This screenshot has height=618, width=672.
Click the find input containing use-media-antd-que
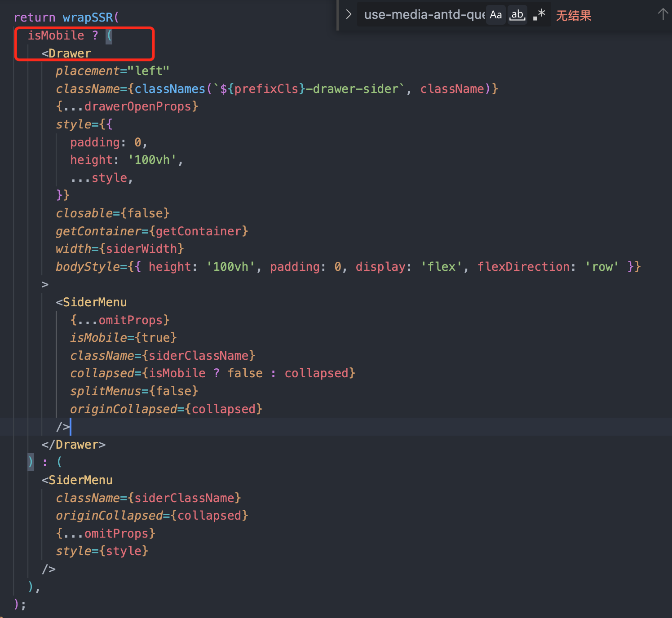coord(424,15)
